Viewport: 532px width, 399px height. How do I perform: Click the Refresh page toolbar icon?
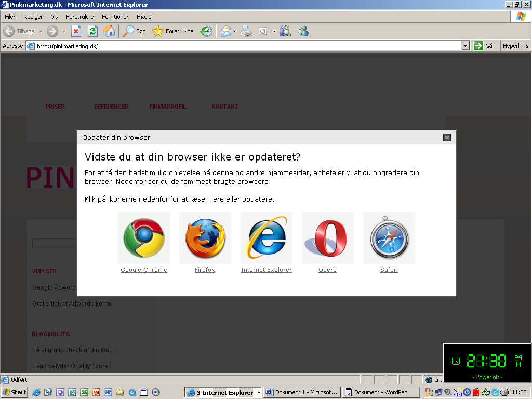click(92, 31)
